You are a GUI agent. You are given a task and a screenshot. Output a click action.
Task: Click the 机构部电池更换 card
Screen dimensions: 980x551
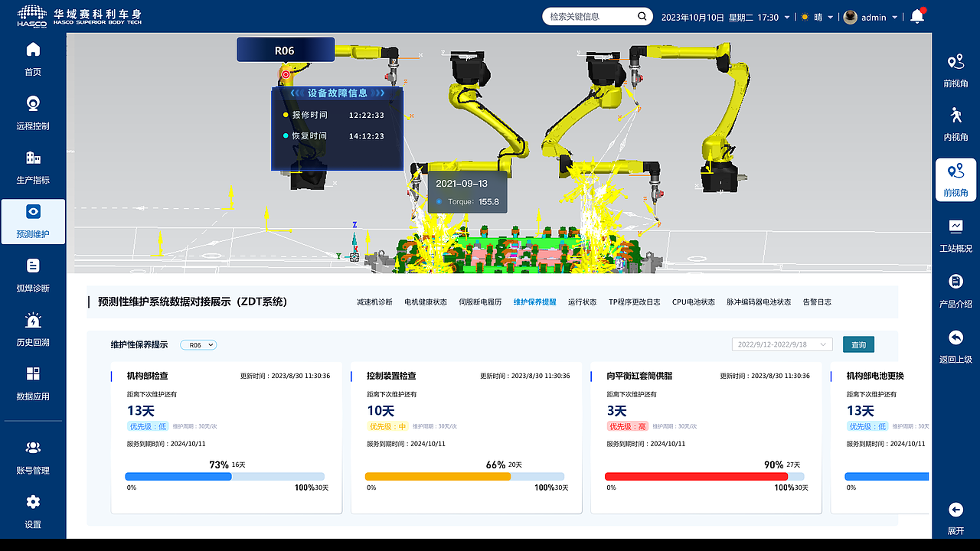coord(880,438)
